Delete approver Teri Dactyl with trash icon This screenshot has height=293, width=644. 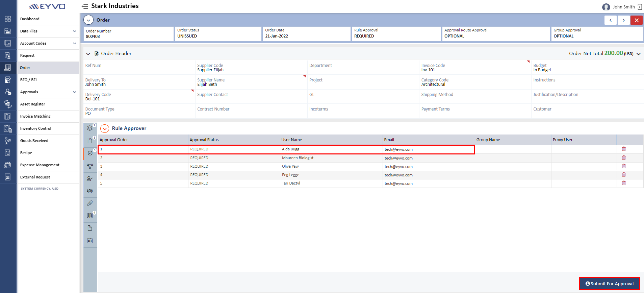click(x=624, y=183)
